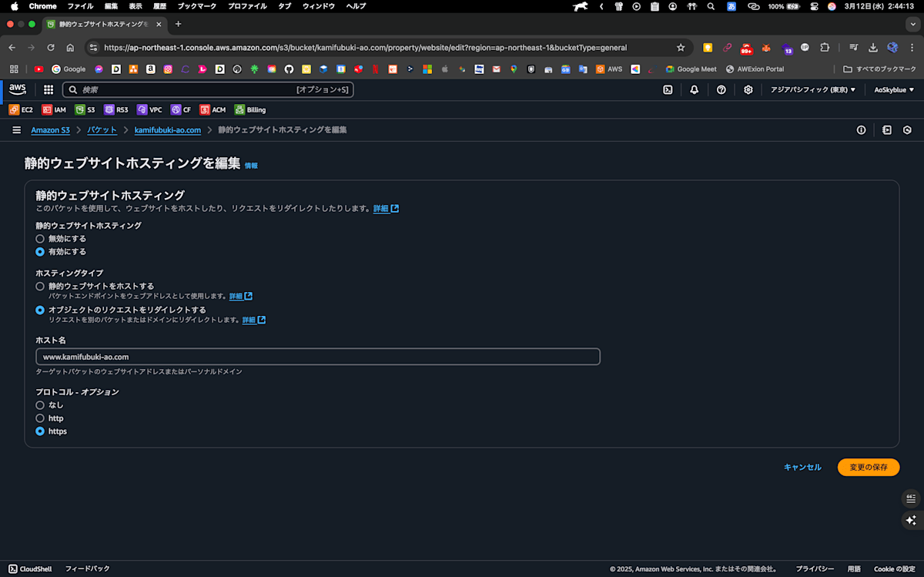
Task: Reload the page in Chrome
Action: 51,47
